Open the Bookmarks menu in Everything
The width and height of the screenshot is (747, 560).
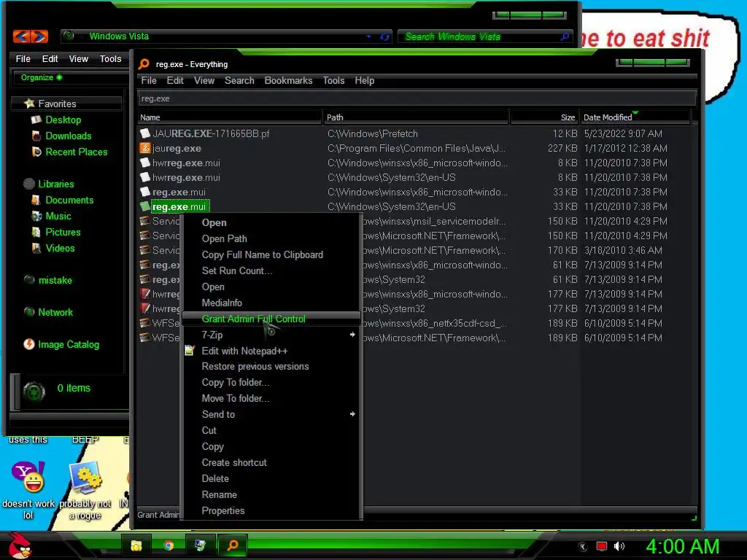tap(288, 81)
